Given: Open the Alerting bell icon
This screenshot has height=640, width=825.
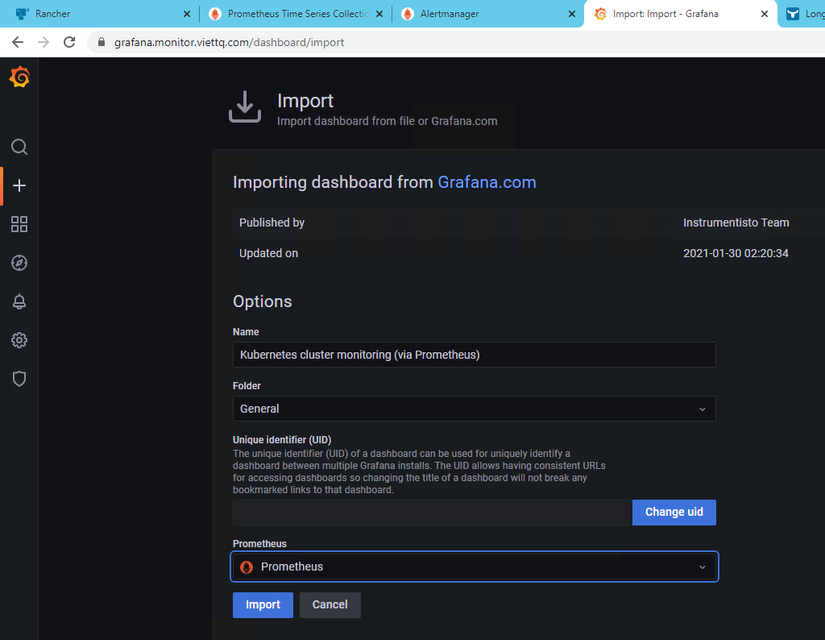Looking at the screenshot, I should pos(19,302).
